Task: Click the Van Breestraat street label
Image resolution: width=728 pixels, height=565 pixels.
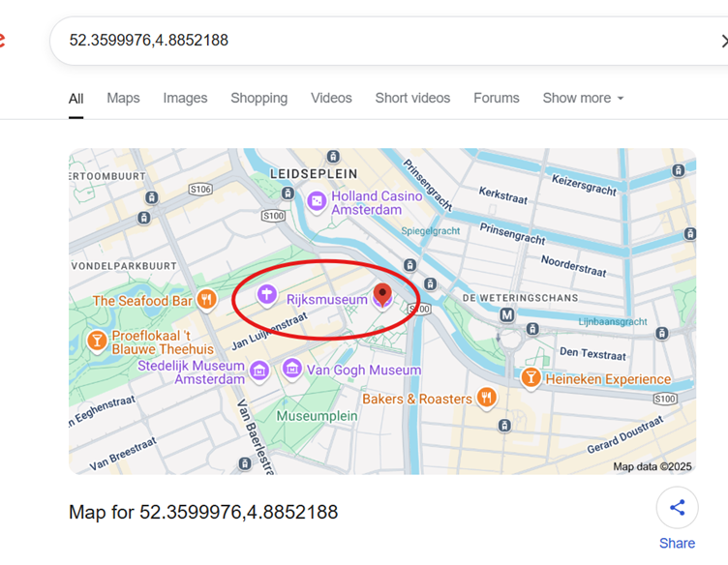Action: point(123,454)
